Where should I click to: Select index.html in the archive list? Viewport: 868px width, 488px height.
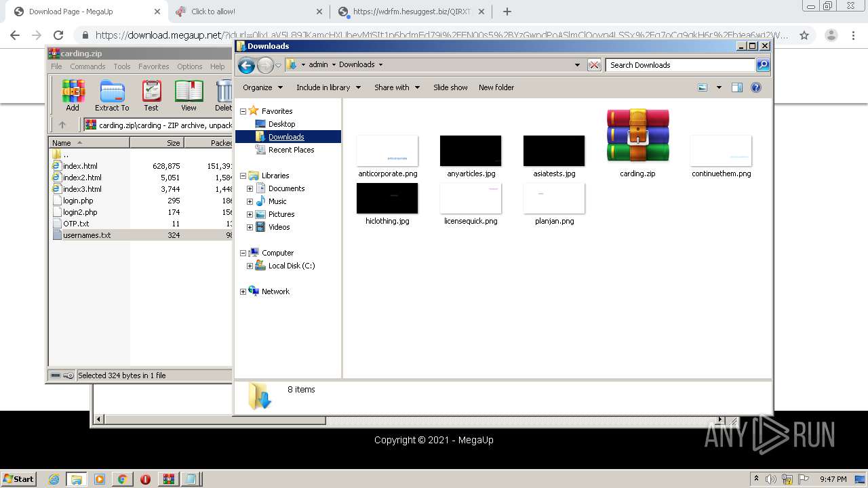(80, 166)
